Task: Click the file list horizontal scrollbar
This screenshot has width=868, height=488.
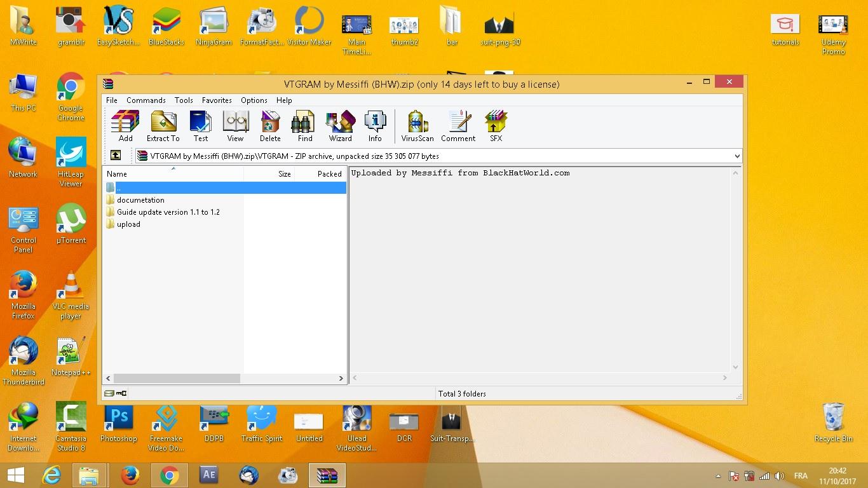Action: pyautogui.click(x=177, y=378)
